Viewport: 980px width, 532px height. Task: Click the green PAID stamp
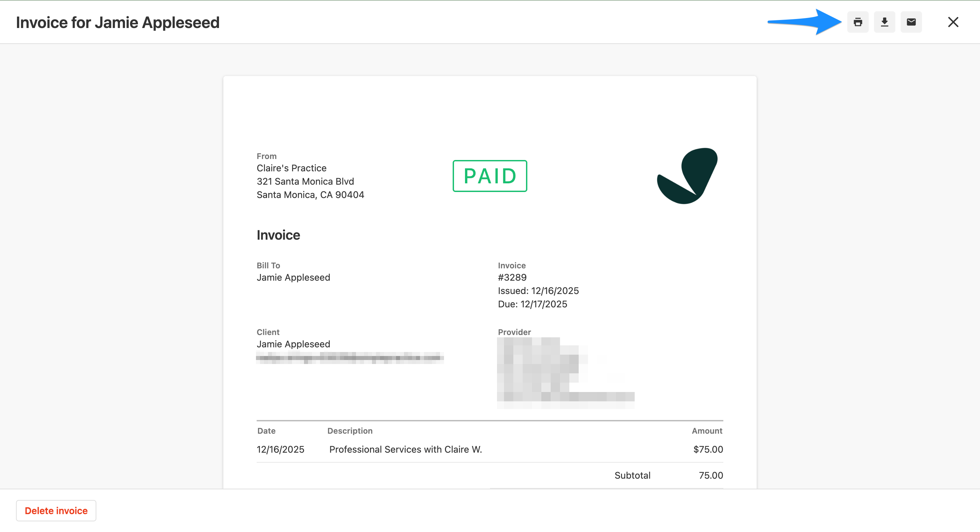[490, 176]
